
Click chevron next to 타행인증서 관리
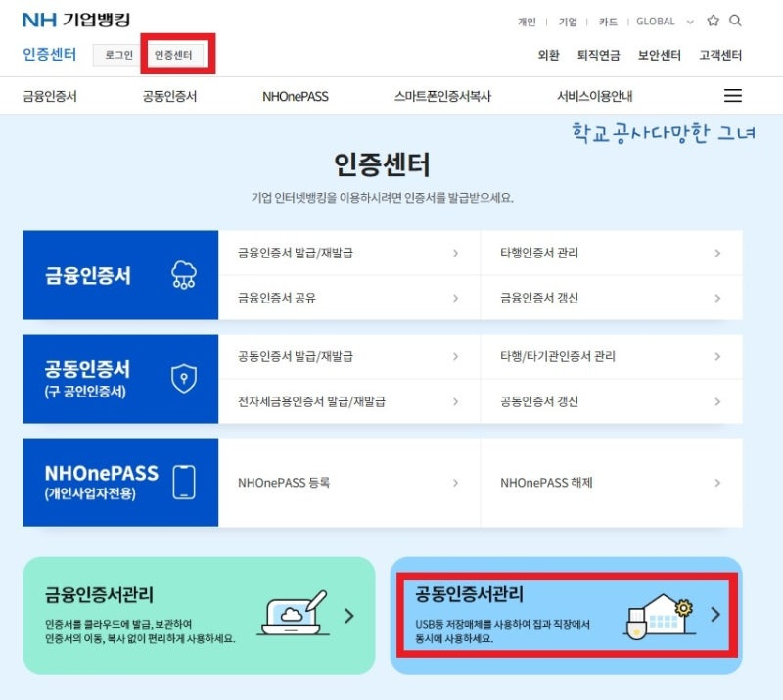pos(717,253)
